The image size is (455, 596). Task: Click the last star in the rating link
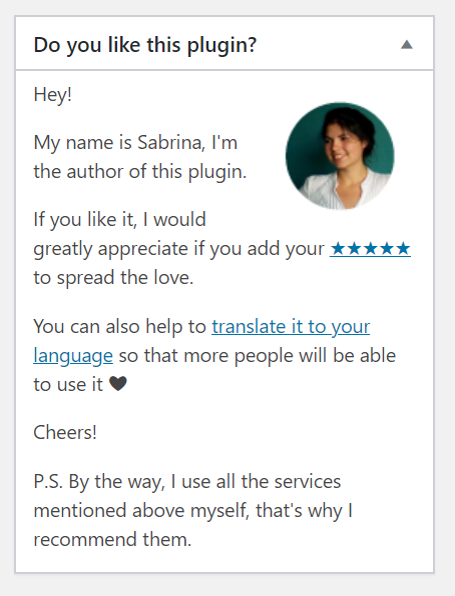click(403, 249)
